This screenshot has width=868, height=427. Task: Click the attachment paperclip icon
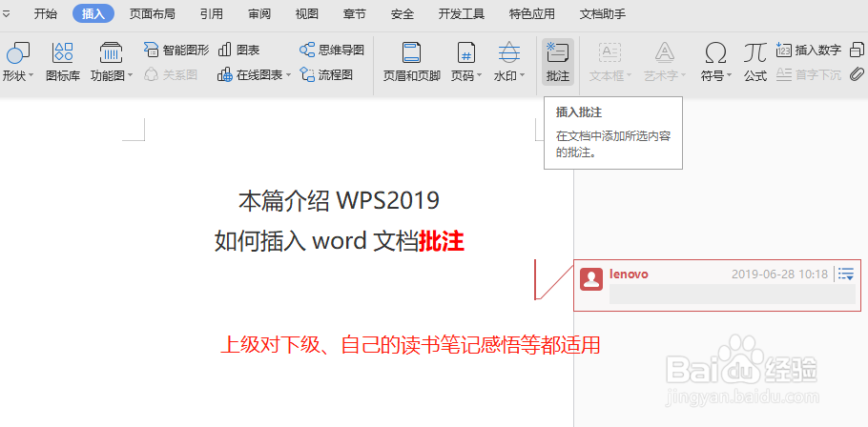pyautogui.click(x=857, y=73)
